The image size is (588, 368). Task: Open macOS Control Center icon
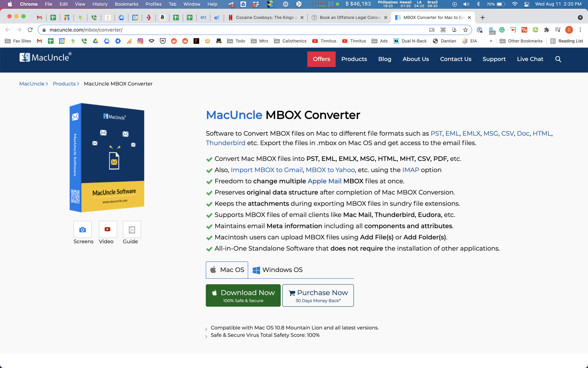point(527,4)
